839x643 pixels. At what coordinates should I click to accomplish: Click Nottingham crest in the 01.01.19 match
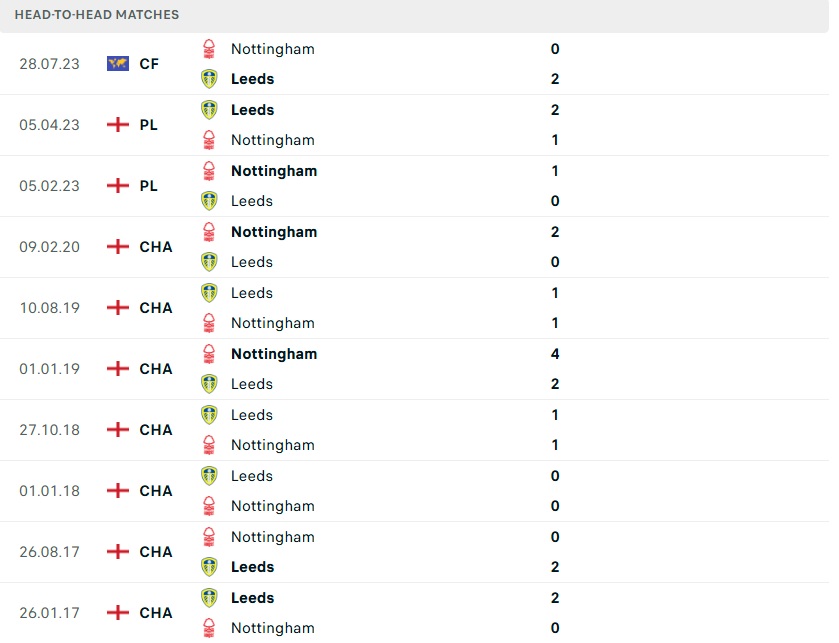[x=209, y=354]
